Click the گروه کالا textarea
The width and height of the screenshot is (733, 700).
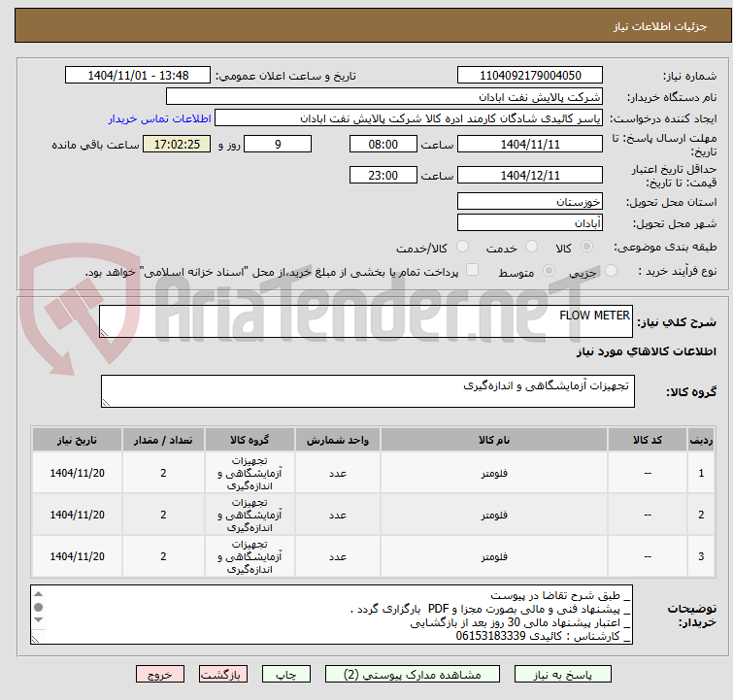point(367,391)
